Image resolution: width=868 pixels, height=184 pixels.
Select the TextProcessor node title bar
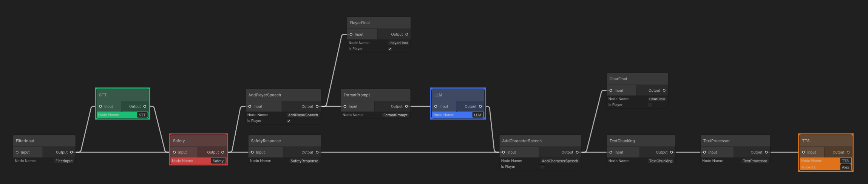[x=735, y=141]
